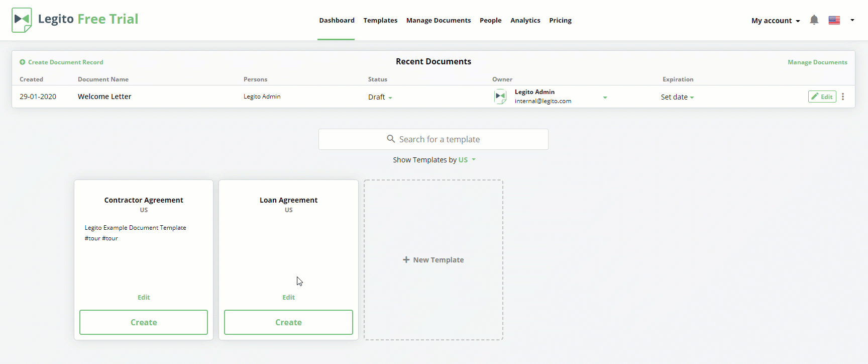Click the Document Name column header
Screen dimensions: 868x364
[103, 79]
